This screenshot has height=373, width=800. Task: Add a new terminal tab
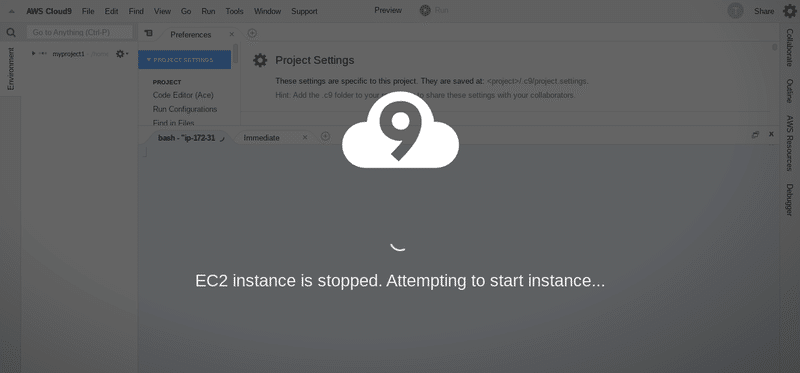[325, 136]
